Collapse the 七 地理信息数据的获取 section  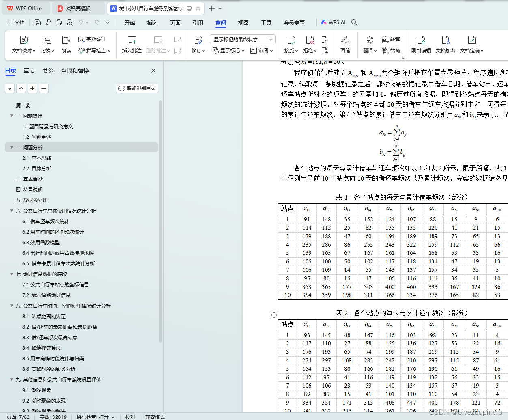11,274
